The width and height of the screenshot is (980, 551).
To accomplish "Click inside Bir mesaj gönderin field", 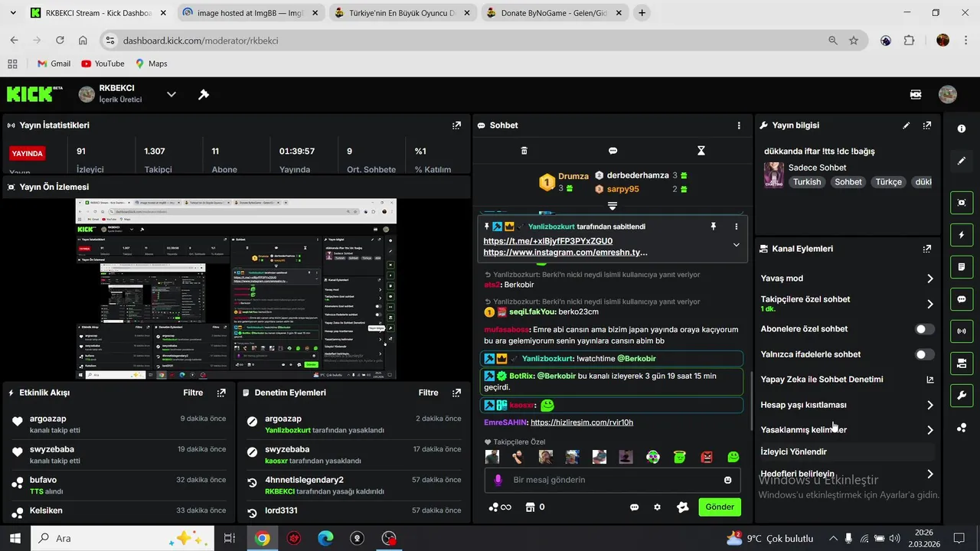I will [612, 480].
